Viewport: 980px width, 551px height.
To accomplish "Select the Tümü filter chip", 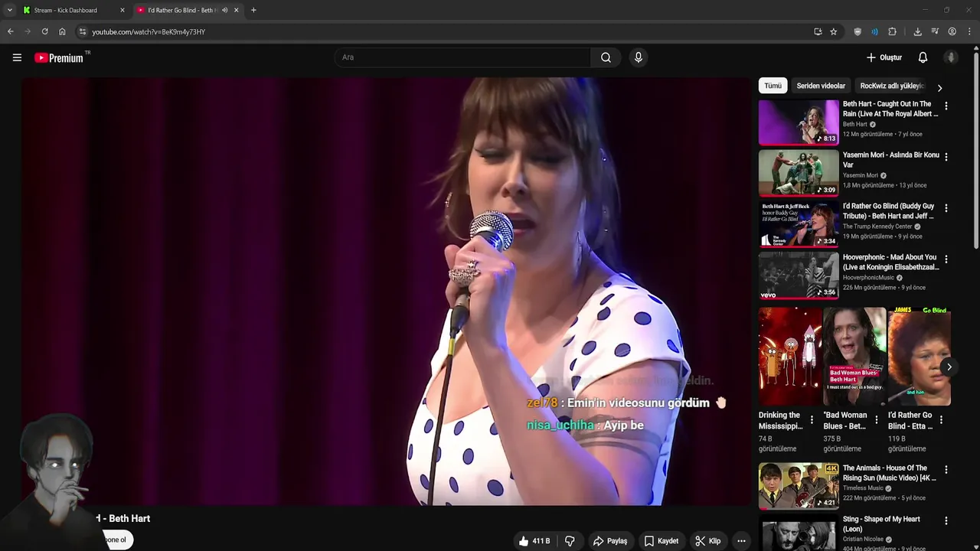I will [x=773, y=86].
